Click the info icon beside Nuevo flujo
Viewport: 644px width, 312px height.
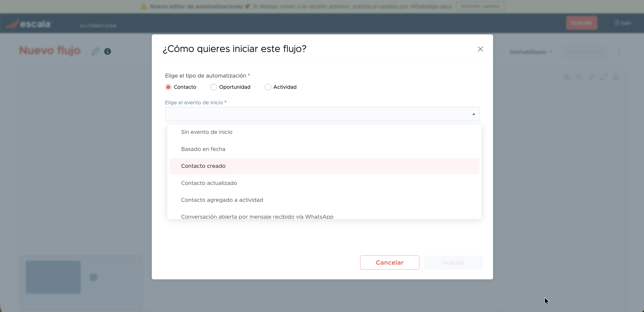[107, 51]
